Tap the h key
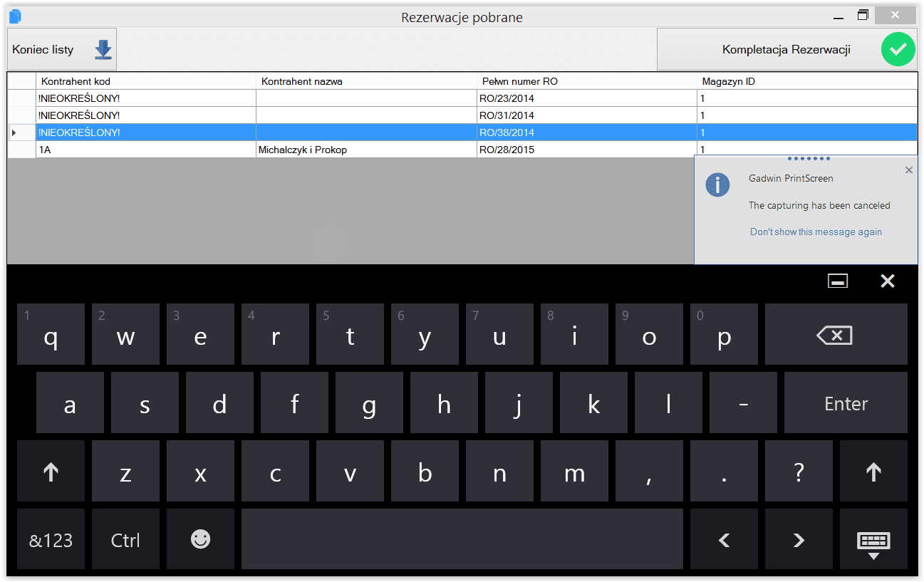 tap(444, 402)
